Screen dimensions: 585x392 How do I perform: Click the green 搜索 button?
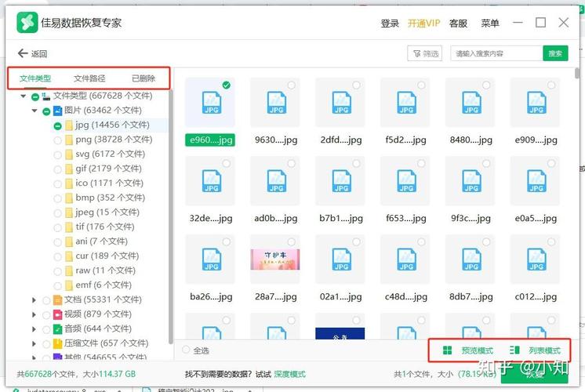(x=555, y=53)
